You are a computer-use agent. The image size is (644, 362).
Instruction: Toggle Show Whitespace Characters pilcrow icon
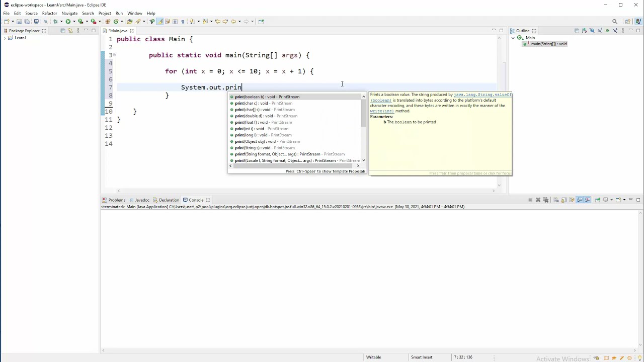point(183,21)
